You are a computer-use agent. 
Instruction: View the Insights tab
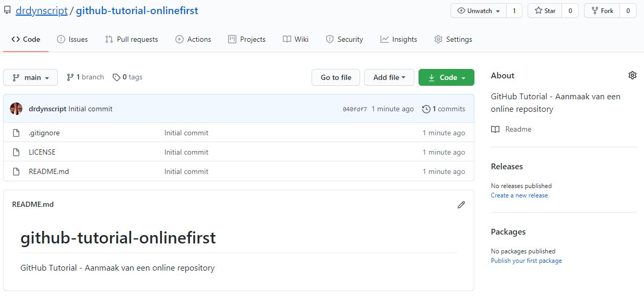(x=399, y=39)
